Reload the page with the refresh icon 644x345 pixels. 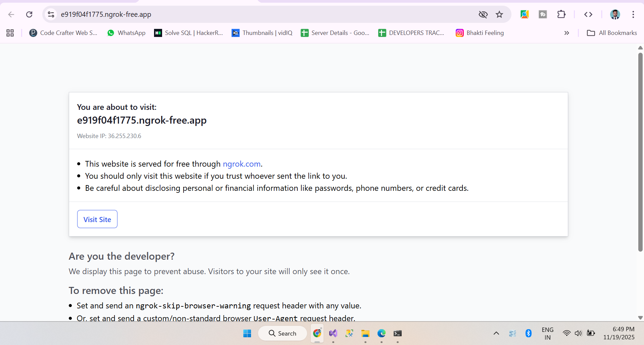(x=29, y=14)
